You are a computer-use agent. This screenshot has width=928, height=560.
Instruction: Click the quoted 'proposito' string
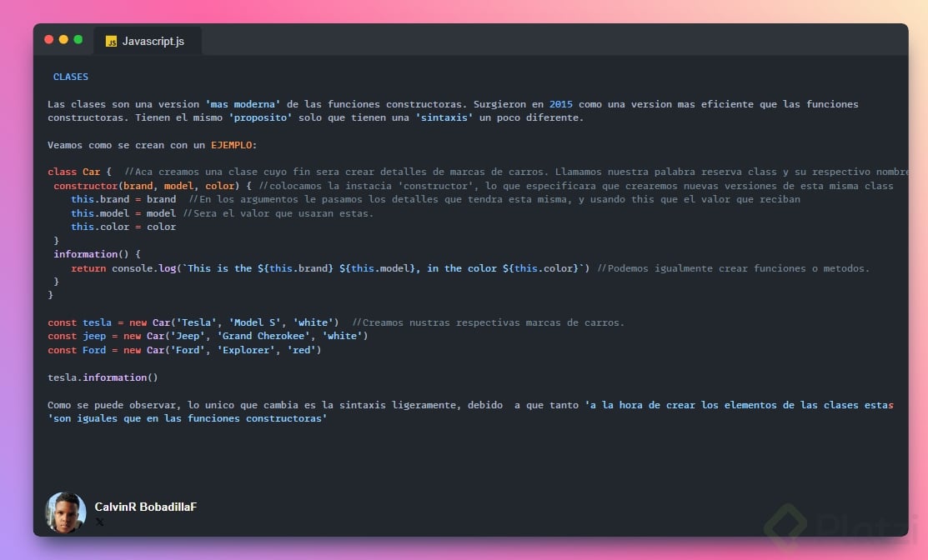tap(260, 117)
